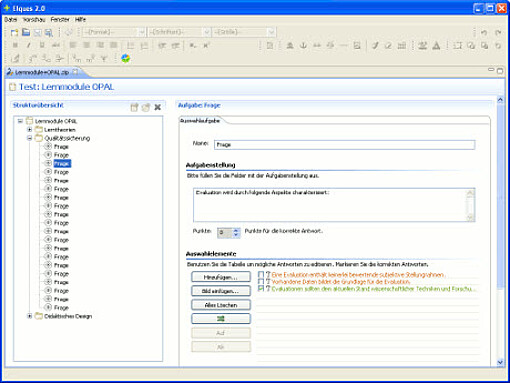Click the eraser icon in toolbar

pyautogui.click(x=388, y=45)
